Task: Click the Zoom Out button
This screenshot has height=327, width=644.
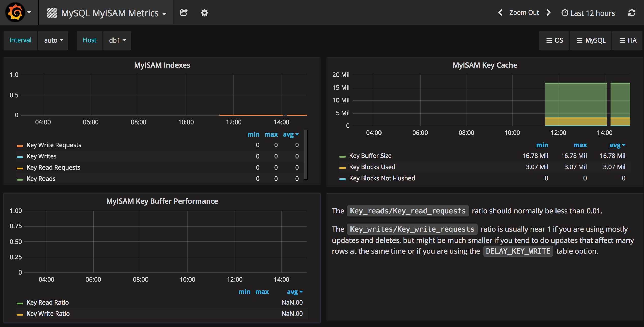Action: [524, 12]
